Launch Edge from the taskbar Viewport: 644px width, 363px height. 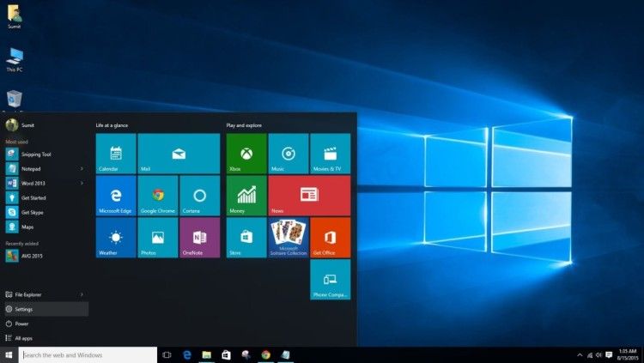click(x=187, y=354)
